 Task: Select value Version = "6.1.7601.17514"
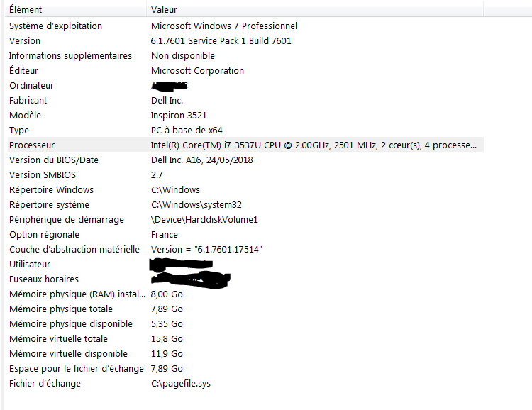[206, 250]
